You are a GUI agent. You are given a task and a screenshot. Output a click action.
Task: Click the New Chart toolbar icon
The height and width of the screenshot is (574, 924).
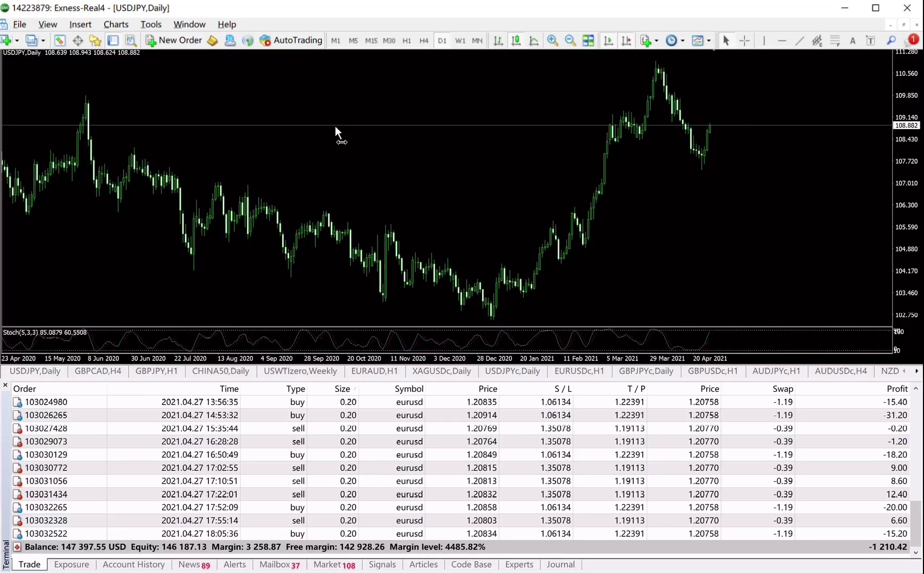tap(6, 40)
